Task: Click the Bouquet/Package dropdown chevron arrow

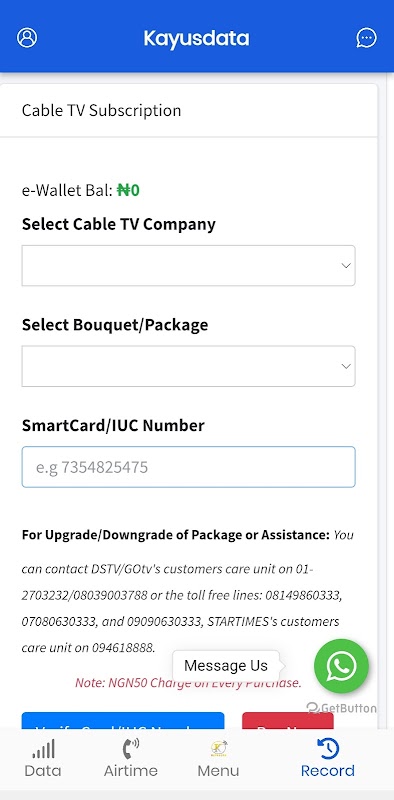Action: click(x=346, y=366)
